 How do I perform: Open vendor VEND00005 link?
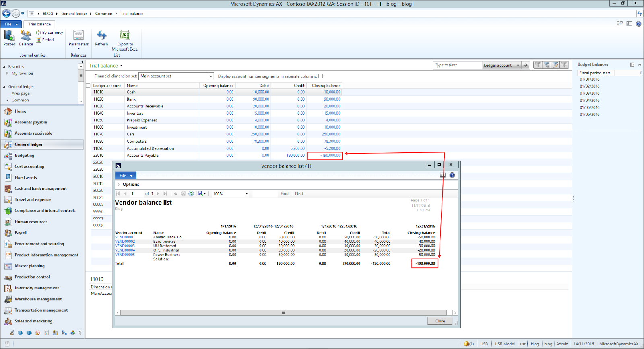pos(125,255)
